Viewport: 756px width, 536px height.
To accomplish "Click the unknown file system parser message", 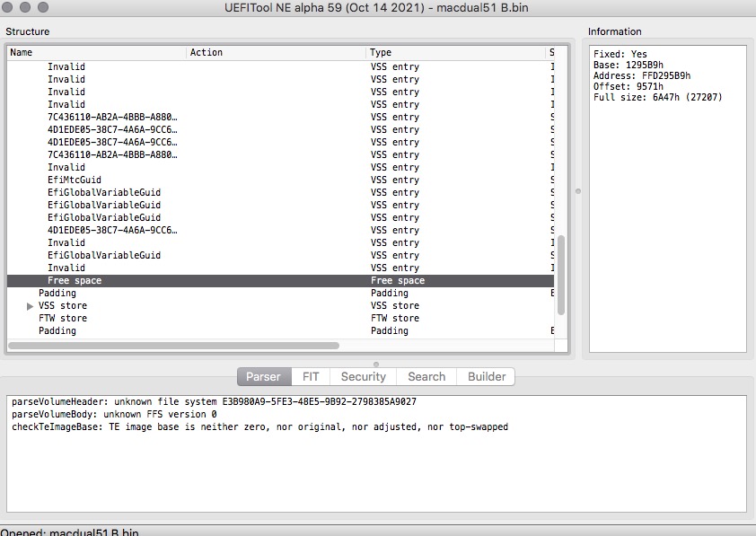I will point(214,401).
